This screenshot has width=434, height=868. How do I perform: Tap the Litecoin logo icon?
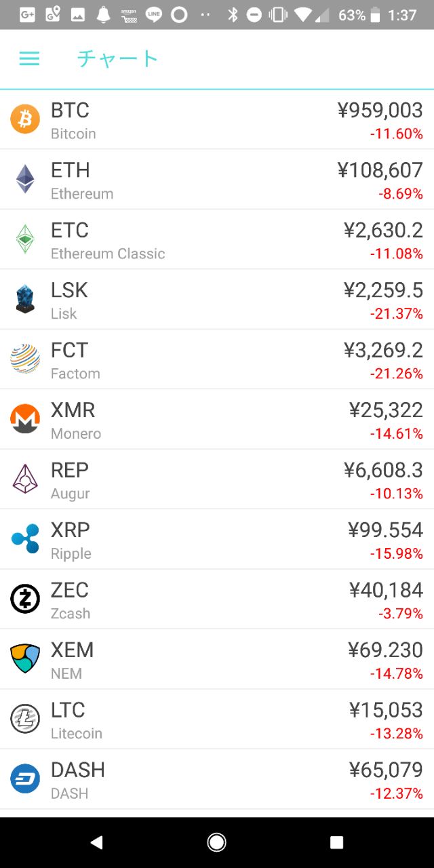click(25, 719)
